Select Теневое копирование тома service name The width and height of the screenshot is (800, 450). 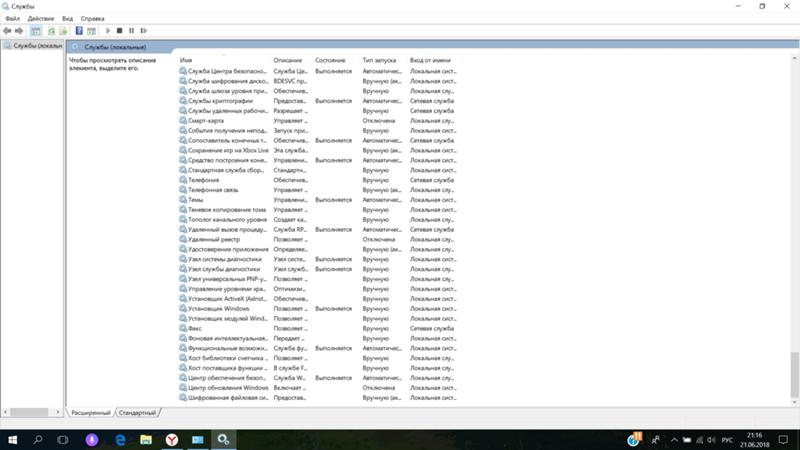click(x=227, y=210)
